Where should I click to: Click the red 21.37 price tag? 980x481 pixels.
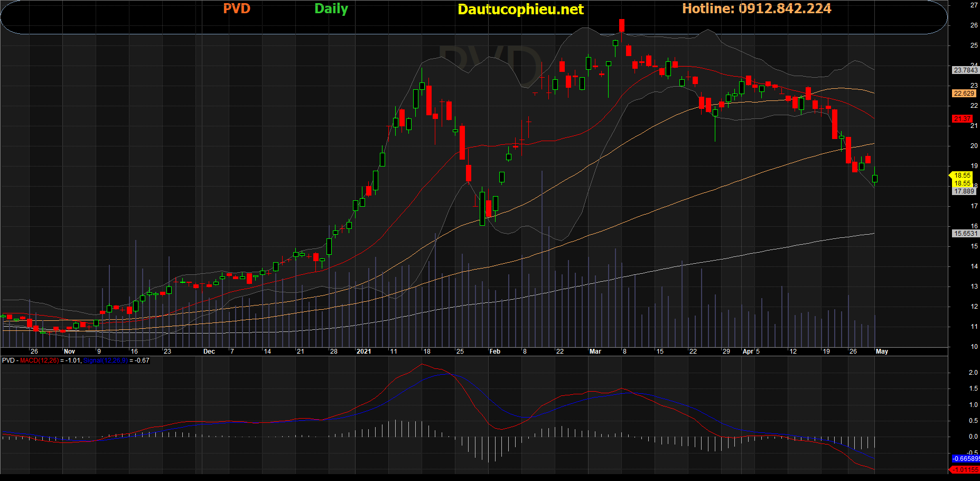962,119
